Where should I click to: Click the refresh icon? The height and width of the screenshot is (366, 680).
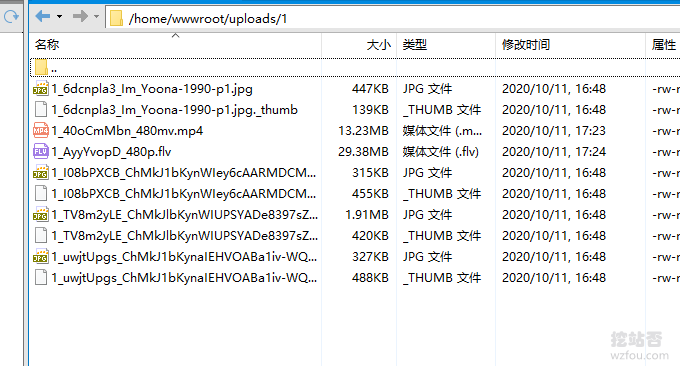[11, 17]
